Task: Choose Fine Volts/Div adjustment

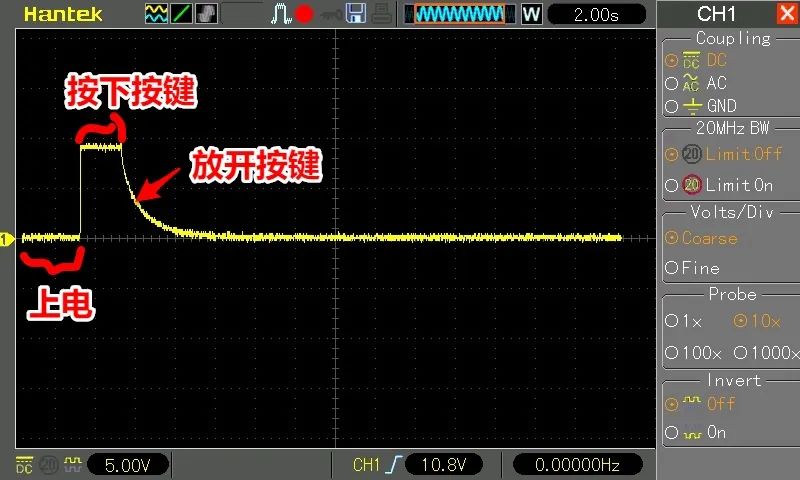Action: [x=670, y=268]
